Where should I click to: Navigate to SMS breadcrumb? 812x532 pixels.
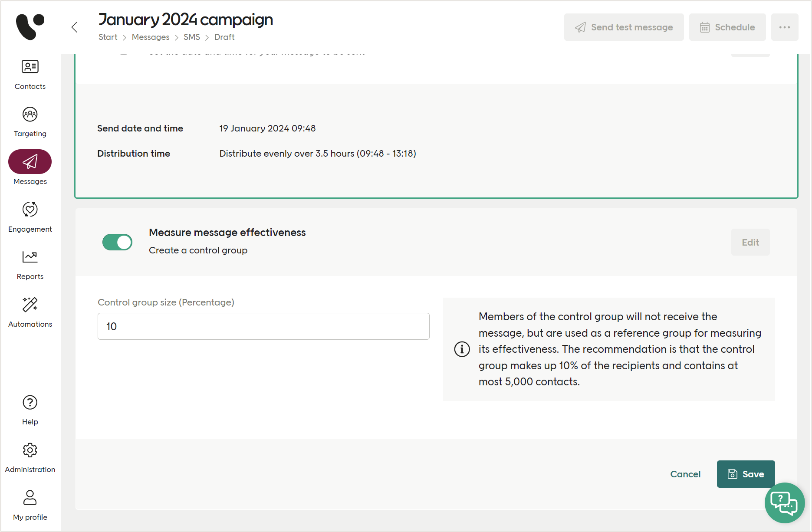(191, 37)
